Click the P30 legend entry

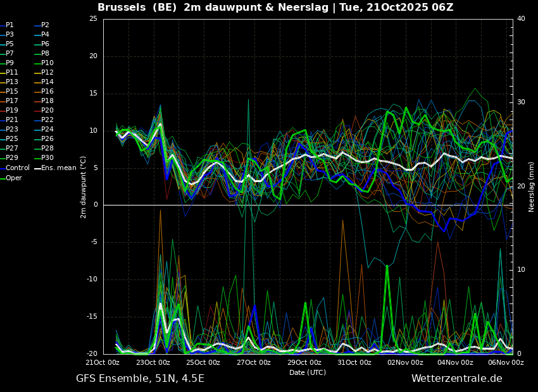coord(47,158)
